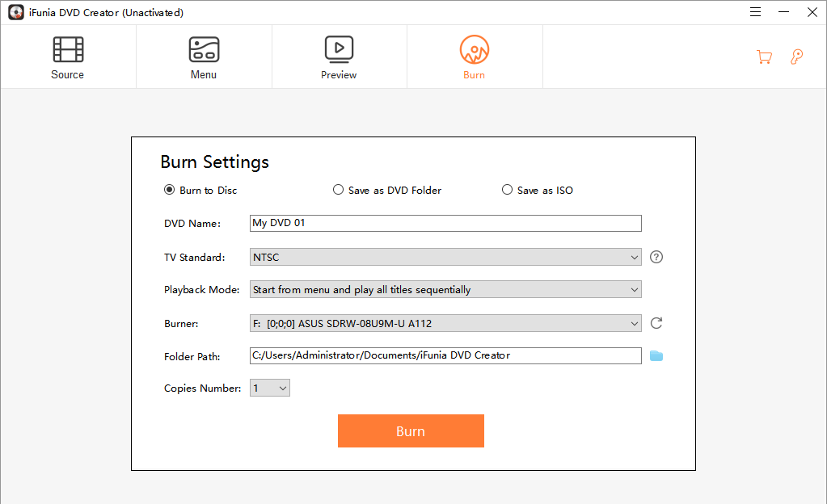Open the Preview tab
This screenshot has height=504, width=827.
click(x=339, y=57)
